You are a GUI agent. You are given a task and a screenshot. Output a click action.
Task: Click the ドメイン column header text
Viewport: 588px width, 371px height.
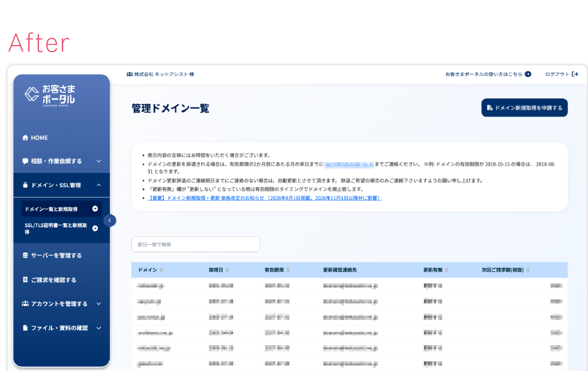click(148, 270)
